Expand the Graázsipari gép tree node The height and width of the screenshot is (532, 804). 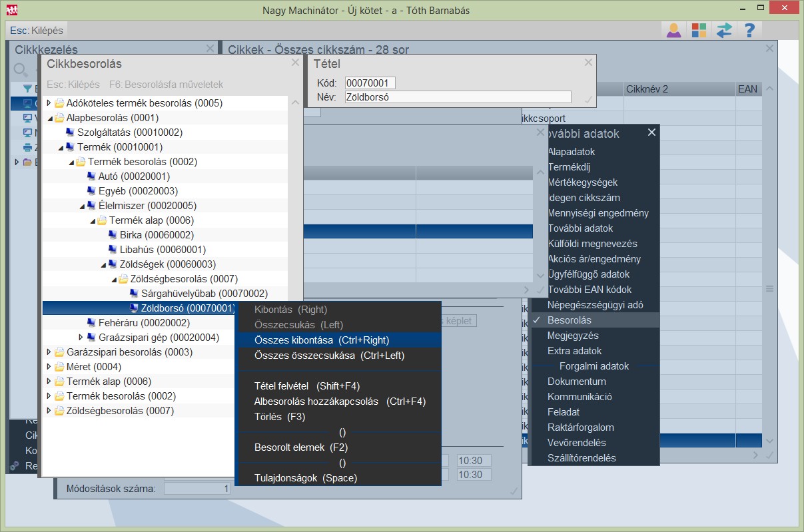click(x=81, y=338)
